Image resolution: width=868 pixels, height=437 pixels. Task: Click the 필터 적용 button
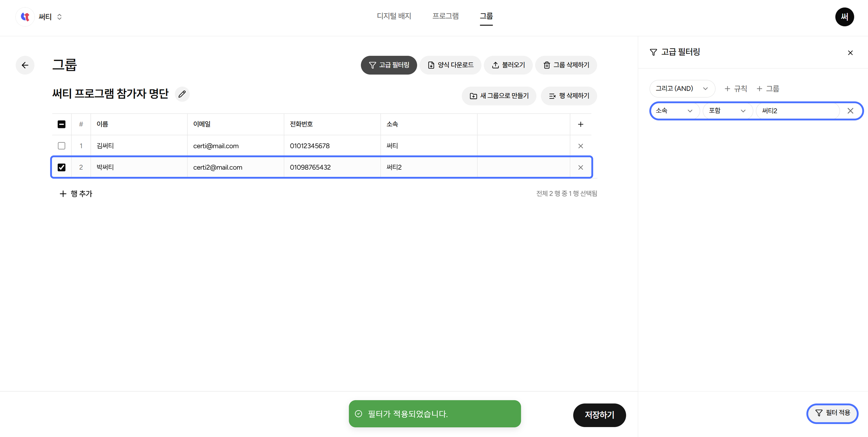pyautogui.click(x=832, y=413)
